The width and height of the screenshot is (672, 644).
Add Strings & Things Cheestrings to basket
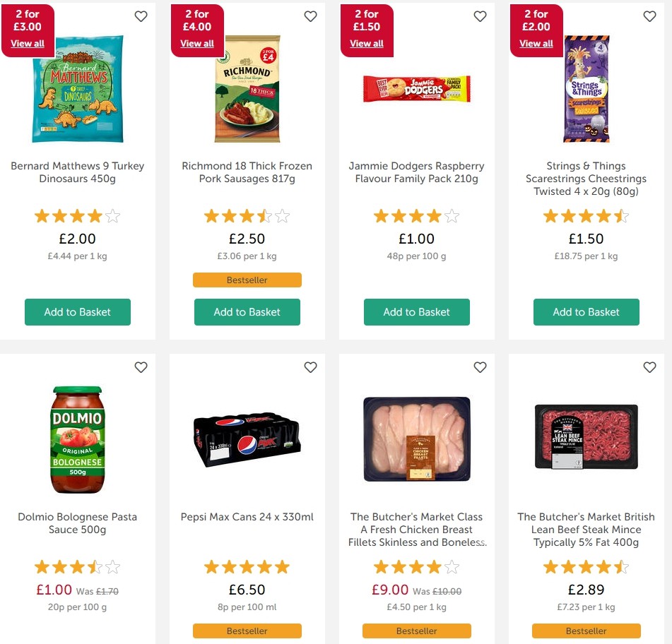586,312
